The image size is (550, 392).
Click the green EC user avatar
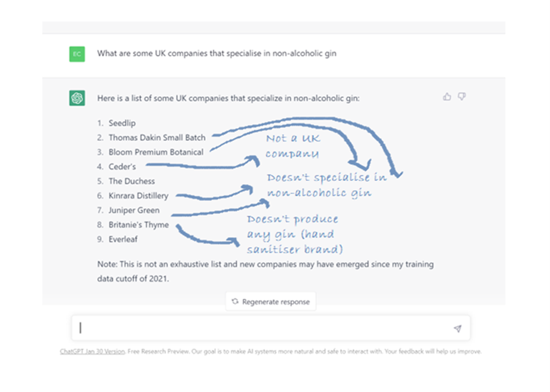tap(77, 54)
